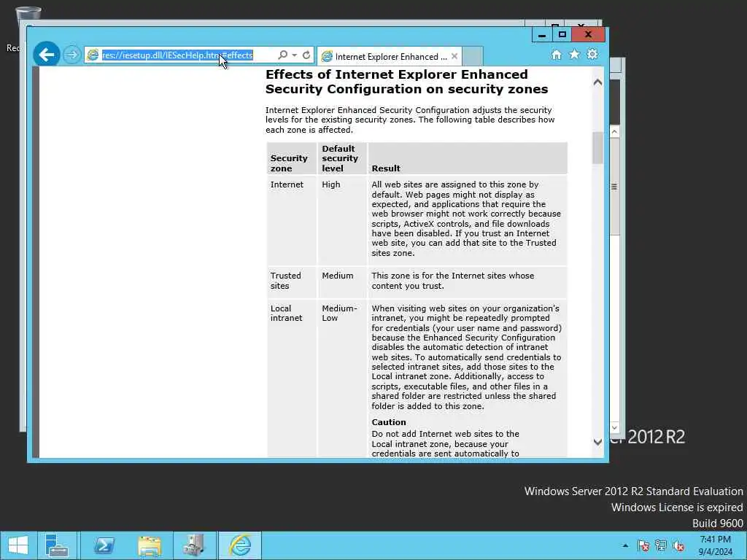Click the background window's scrollbar up arrow
The height and width of the screenshot is (560, 747).
[614, 132]
